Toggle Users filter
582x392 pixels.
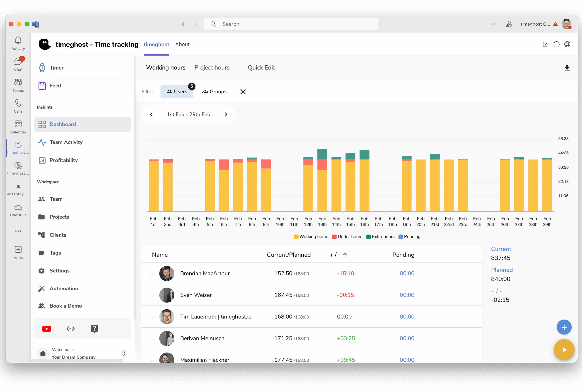[177, 91]
